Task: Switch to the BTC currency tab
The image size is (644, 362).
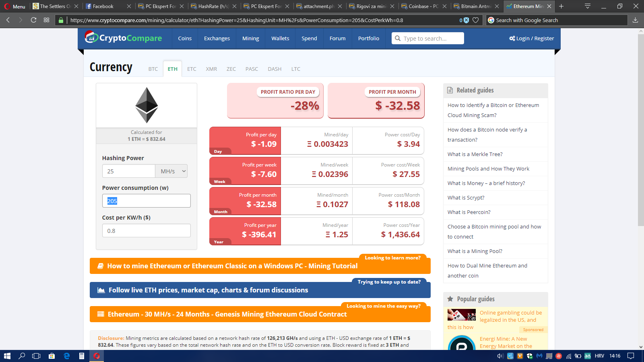Action: (x=153, y=69)
